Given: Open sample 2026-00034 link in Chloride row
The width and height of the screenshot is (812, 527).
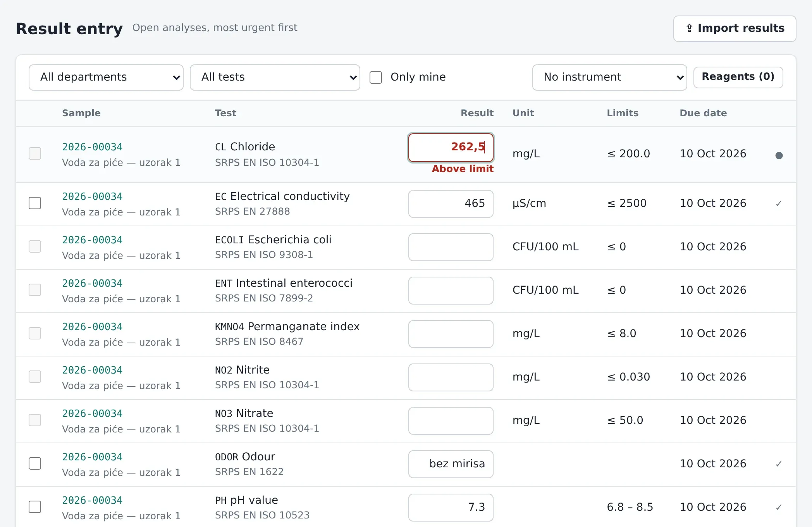Looking at the screenshot, I should click(92, 147).
